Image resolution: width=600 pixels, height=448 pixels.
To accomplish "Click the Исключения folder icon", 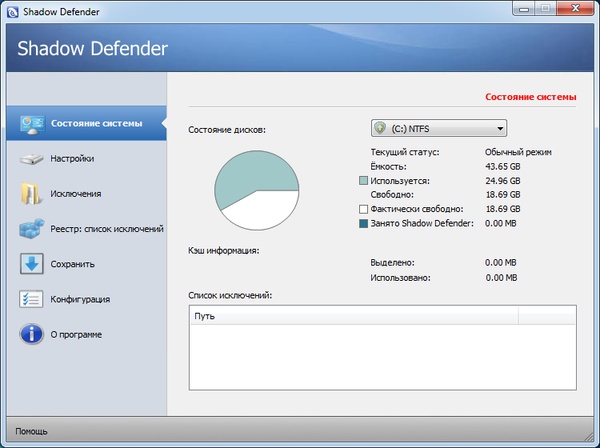I will (32, 194).
